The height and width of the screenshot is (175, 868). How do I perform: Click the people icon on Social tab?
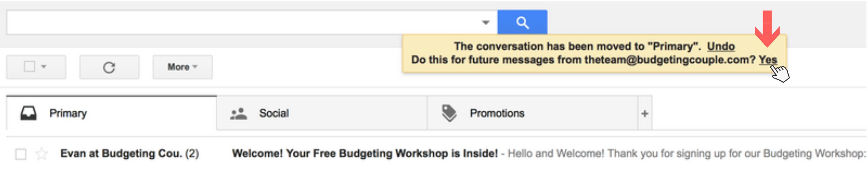[x=239, y=114]
